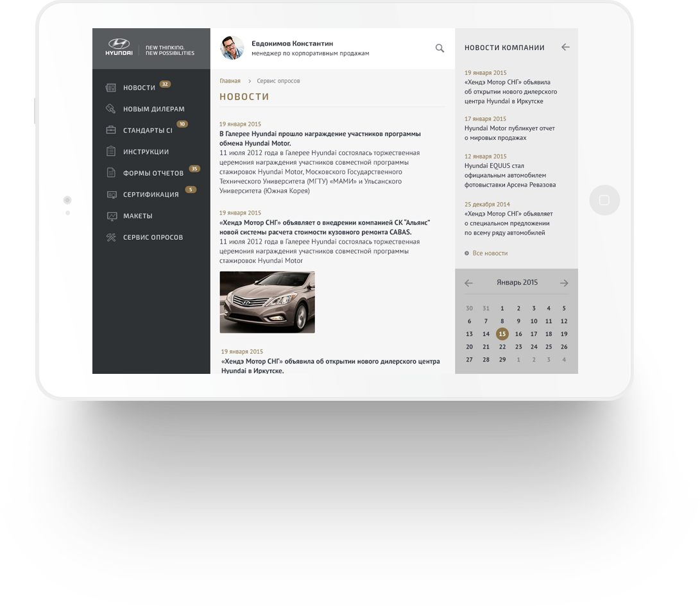This screenshot has height=606, width=700.
Task: Open the Макеты menu item
Action: pos(137,216)
